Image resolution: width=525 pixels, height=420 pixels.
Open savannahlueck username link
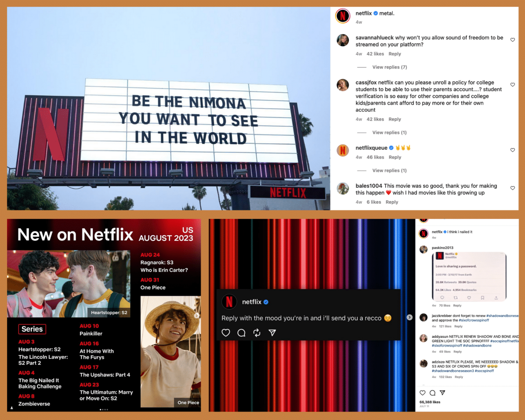coord(374,38)
